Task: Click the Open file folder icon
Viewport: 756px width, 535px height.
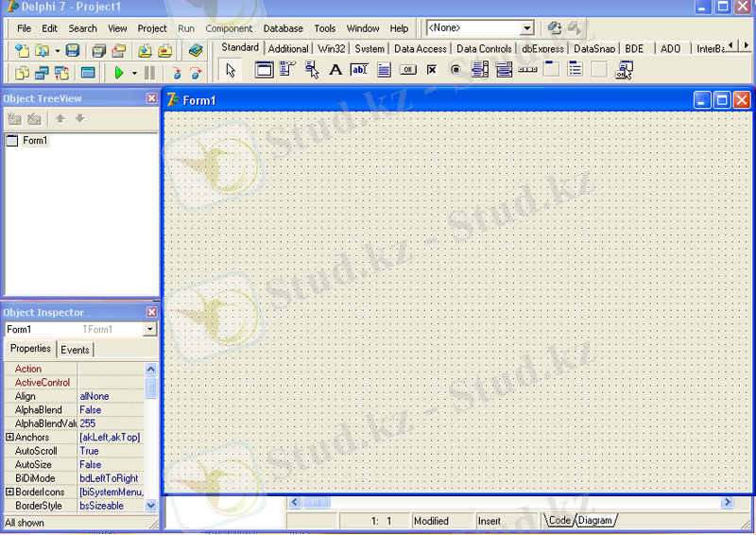Action: [x=42, y=50]
